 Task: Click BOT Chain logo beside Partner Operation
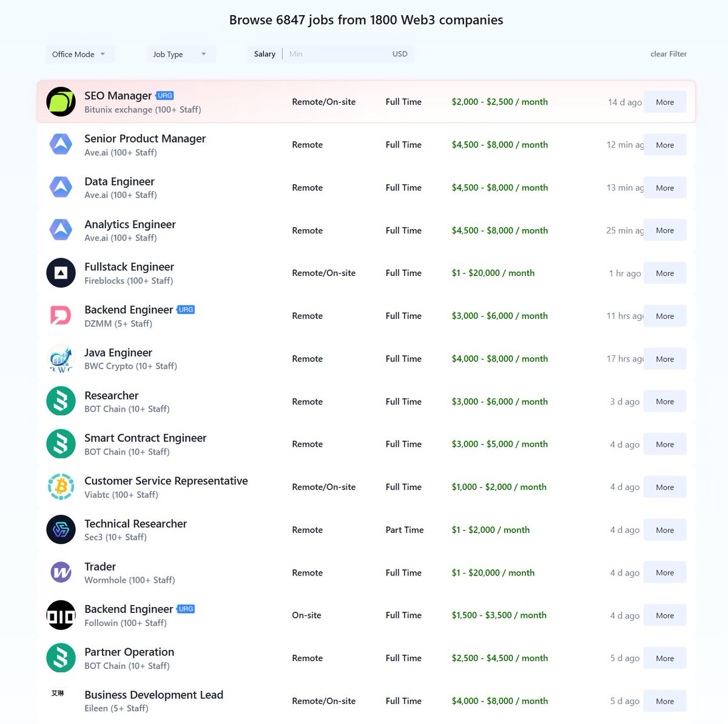[61, 659]
